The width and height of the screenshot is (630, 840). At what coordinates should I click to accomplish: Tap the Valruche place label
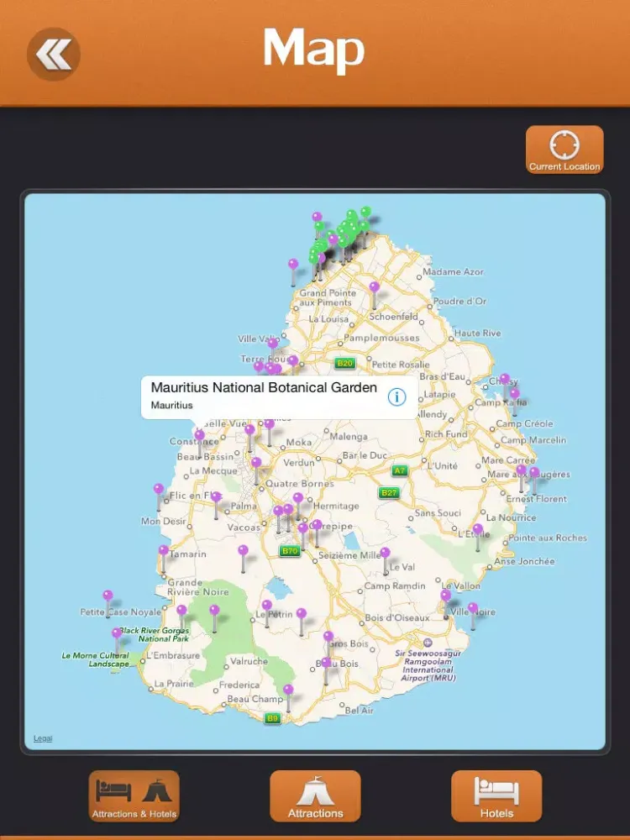249,661
